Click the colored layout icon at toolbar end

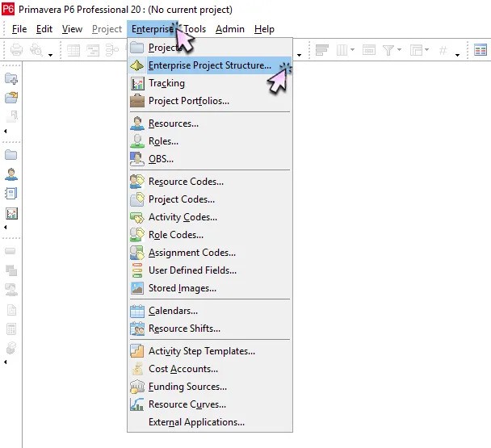(x=481, y=50)
